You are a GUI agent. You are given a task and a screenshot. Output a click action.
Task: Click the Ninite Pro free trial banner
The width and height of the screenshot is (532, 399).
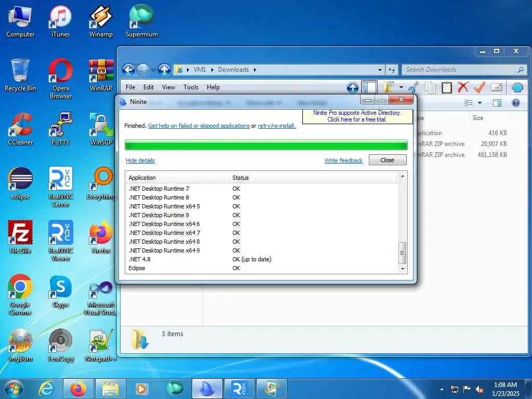click(357, 116)
